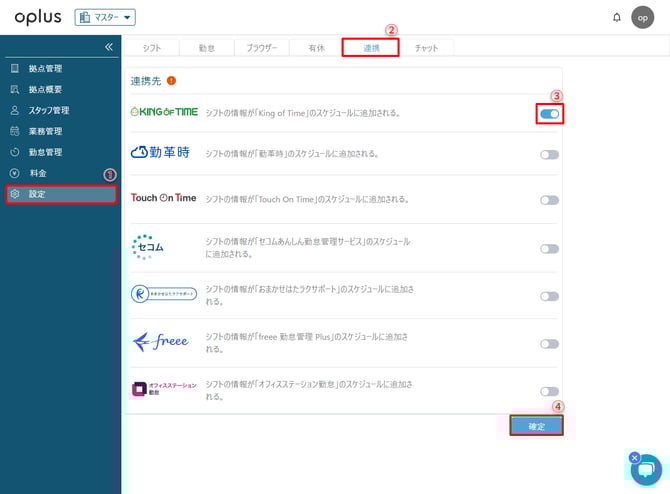Select the 連携 tab
The image size is (670, 494).
click(x=370, y=47)
